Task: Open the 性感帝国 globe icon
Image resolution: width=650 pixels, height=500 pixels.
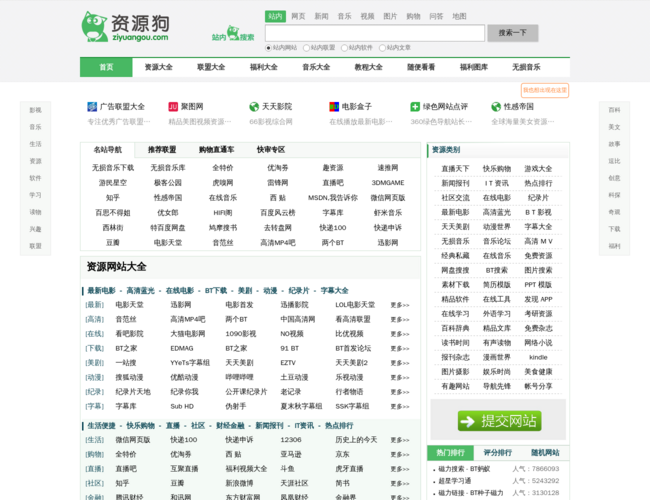Action: [x=496, y=107]
